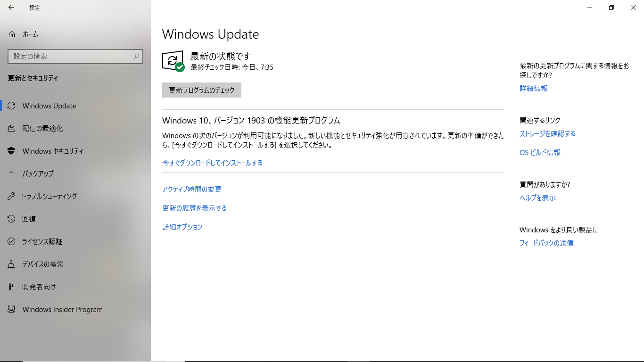Click the Windows Security shield icon
The image size is (644, 362).
pyautogui.click(x=12, y=151)
